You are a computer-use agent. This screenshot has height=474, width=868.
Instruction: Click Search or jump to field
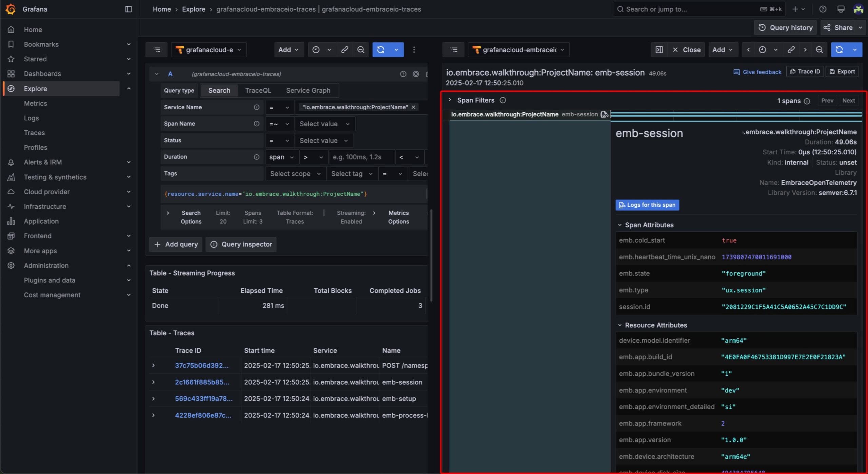(699, 9)
